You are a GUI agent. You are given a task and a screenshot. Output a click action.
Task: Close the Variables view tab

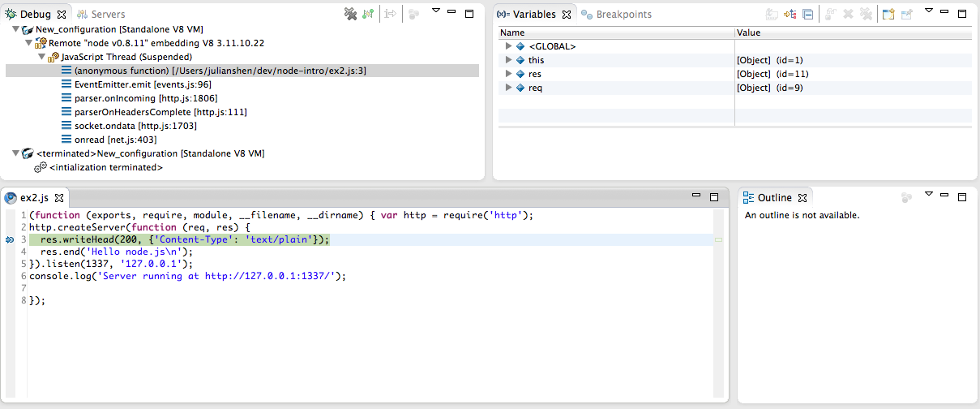pos(567,15)
